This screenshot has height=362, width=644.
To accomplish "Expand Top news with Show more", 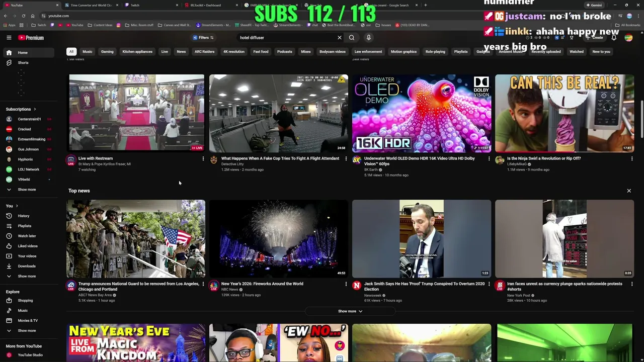I will pyautogui.click(x=350, y=311).
